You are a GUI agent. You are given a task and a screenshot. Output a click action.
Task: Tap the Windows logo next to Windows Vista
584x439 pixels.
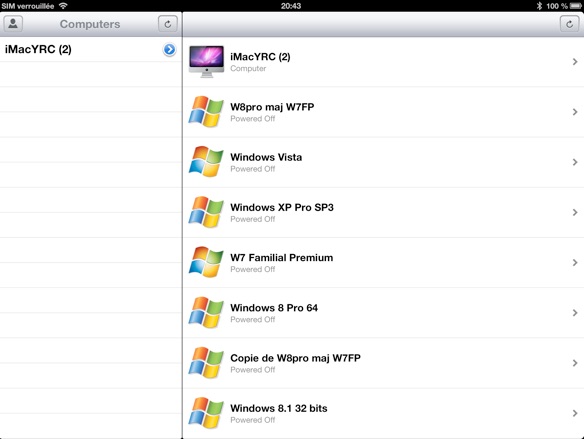[206, 162]
